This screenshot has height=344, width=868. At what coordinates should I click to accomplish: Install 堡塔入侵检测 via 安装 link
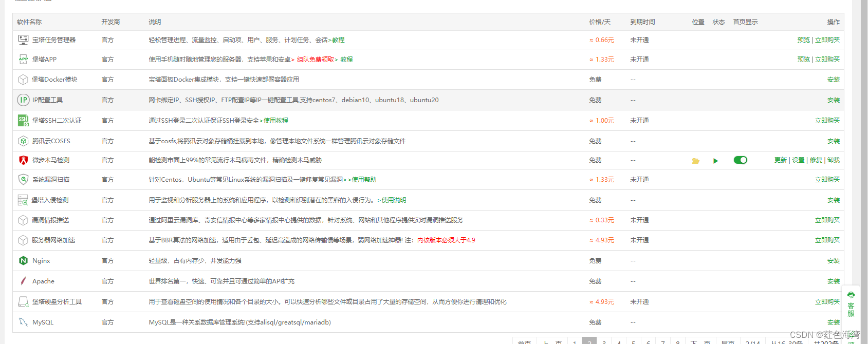[x=834, y=200]
